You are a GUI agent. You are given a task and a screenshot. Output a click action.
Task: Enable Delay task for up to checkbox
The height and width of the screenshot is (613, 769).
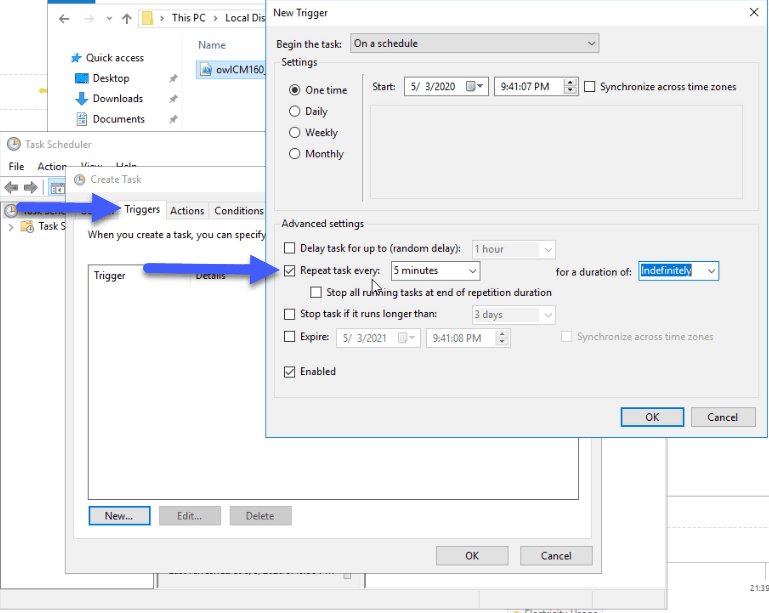pos(289,248)
